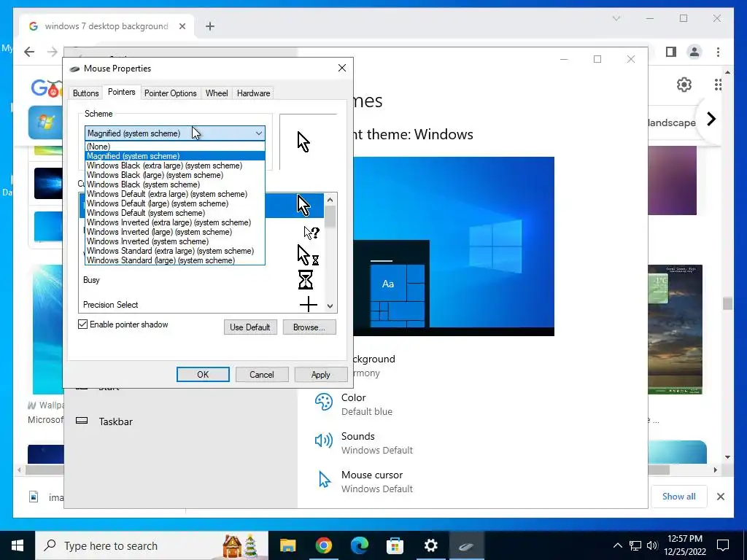Open the Browse... pointer dialog
This screenshot has height=560, width=747.
[309, 327]
